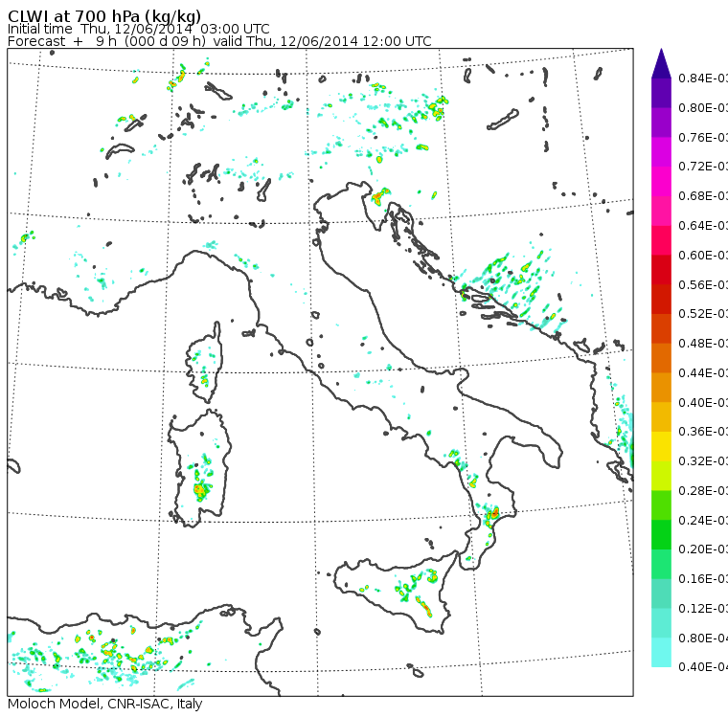Click the 0.80E-03 colorbar label
The image size is (728, 717).
pos(702,107)
